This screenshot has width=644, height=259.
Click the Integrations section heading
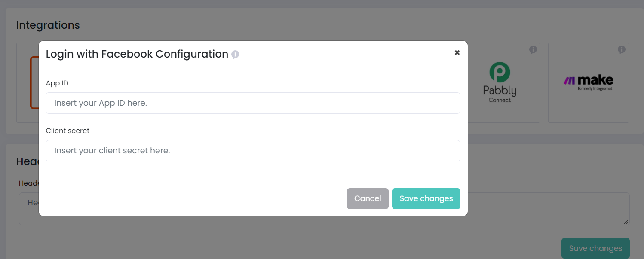coord(48,25)
